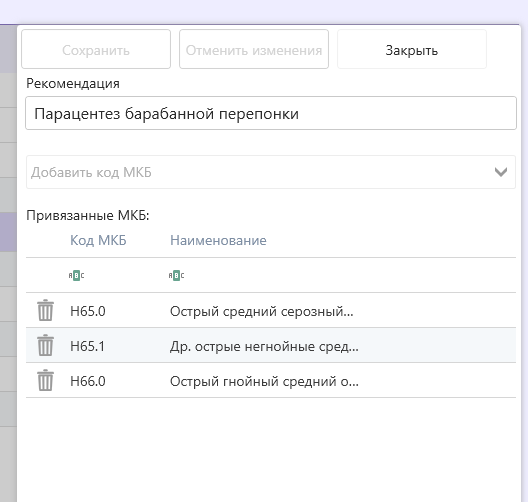Click the Сохранить button

[96, 49]
